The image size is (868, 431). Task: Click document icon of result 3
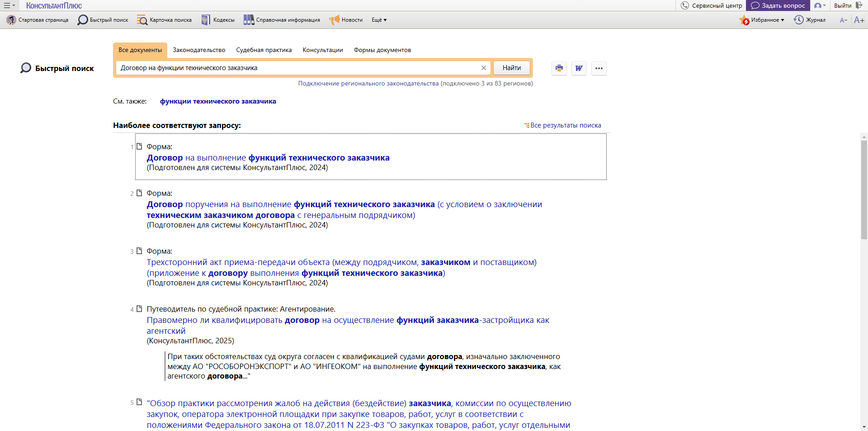coord(139,251)
